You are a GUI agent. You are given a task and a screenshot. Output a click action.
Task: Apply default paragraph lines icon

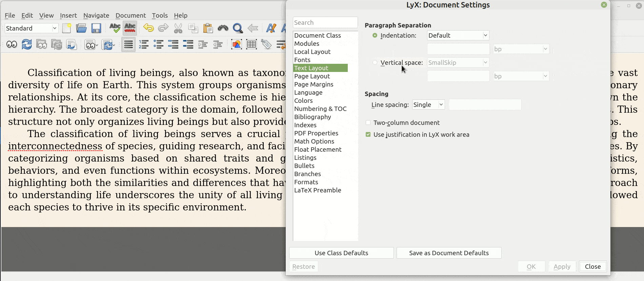point(128,44)
